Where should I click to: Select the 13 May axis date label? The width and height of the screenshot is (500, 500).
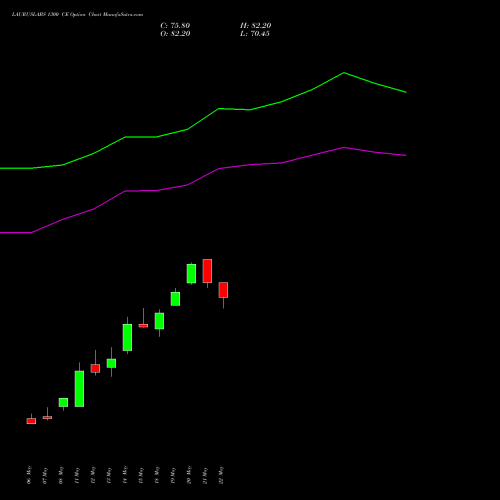[109, 475]
